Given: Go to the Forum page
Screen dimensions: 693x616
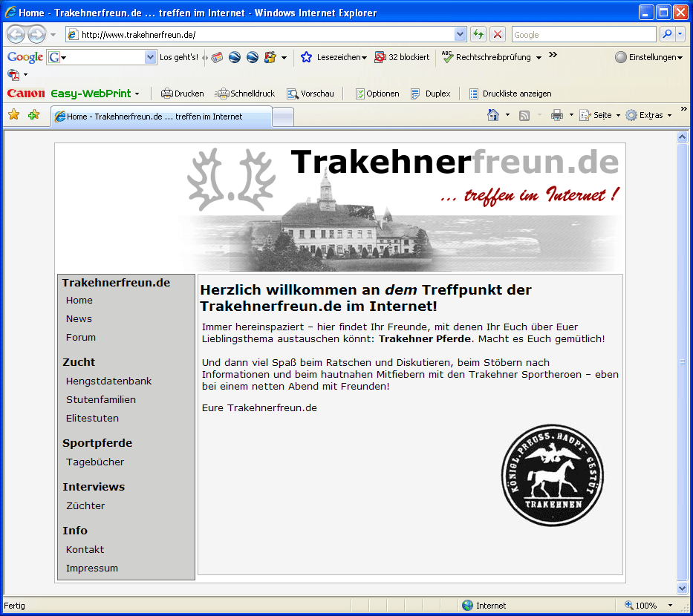Looking at the screenshot, I should tap(81, 338).
